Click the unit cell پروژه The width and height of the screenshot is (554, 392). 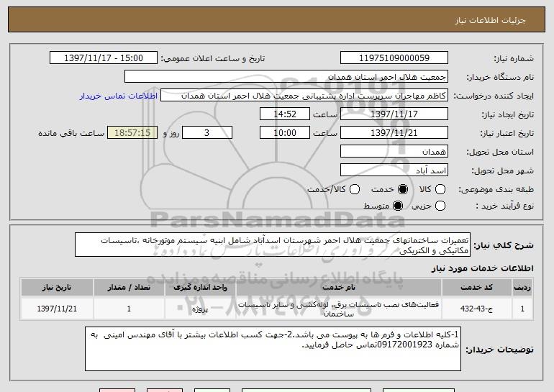[x=200, y=309]
